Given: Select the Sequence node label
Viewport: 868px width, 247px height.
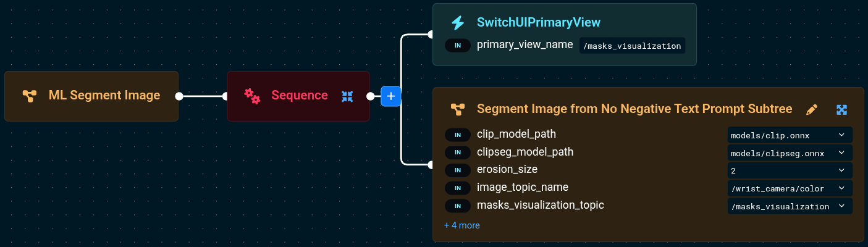Looking at the screenshot, I should coord(300,96).
